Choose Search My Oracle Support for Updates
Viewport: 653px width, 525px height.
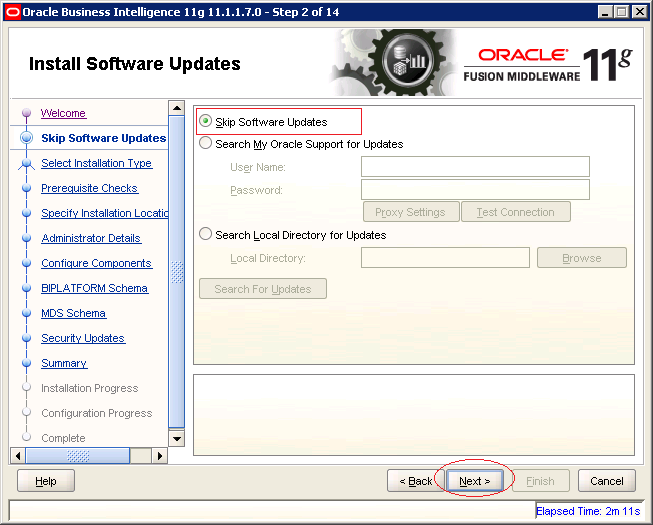click(x=205, y=143)
